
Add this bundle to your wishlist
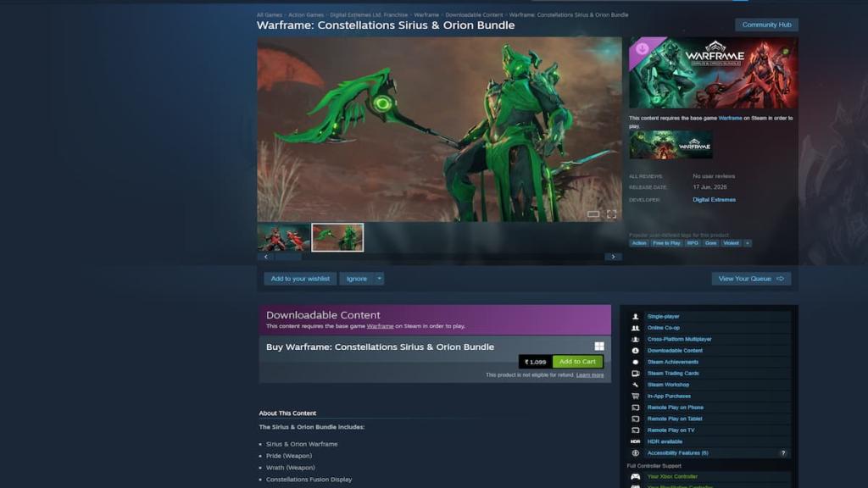(x=300, y=278)
